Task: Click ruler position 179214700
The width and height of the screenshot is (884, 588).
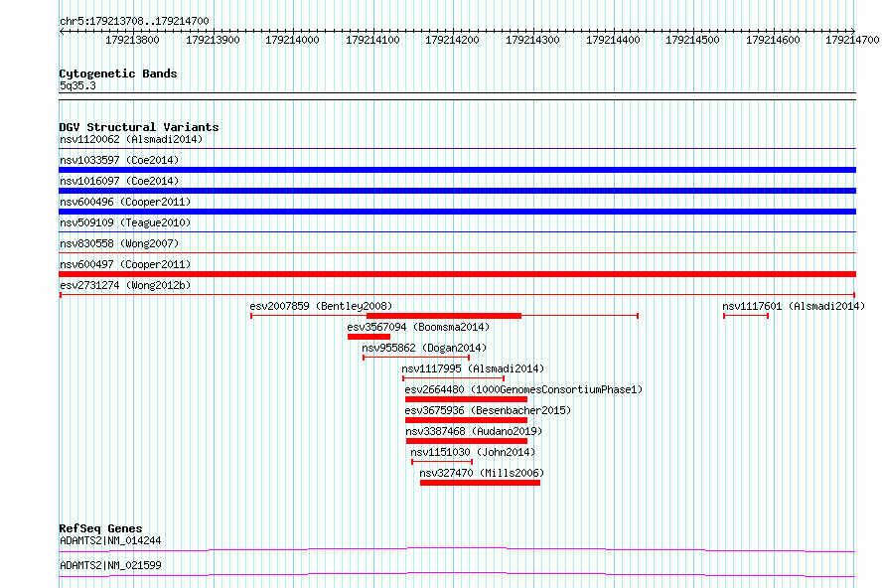Action: [x=852, y=40]
